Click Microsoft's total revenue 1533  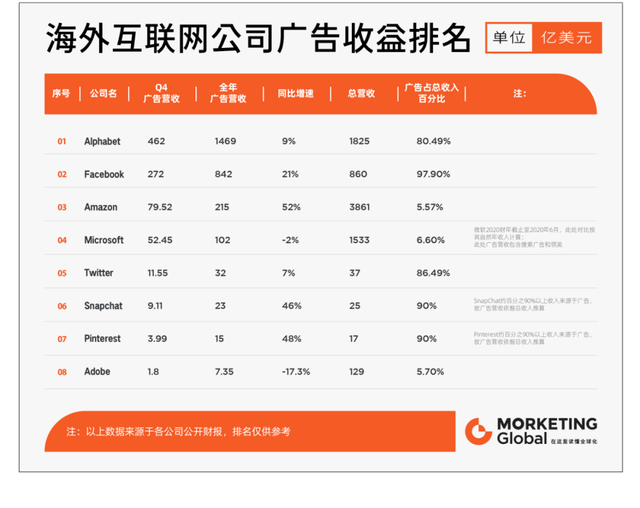click(x=359, y=240)
